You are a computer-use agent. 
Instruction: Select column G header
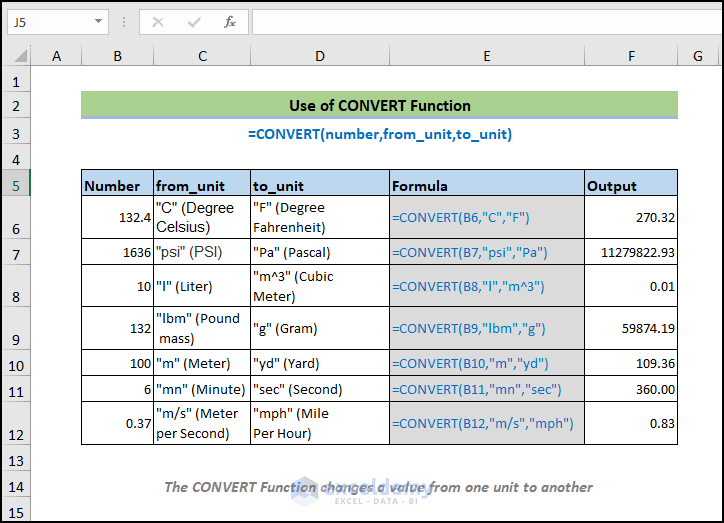click(x=698, y=56)
